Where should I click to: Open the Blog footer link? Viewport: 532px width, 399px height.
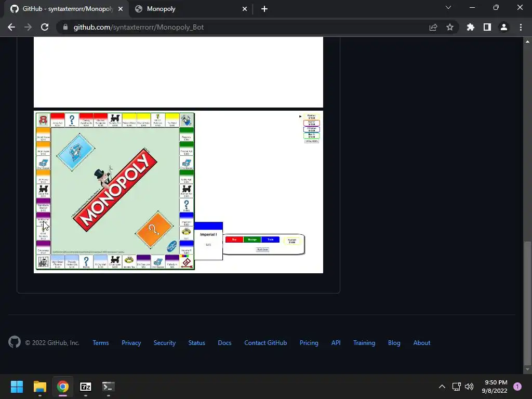tap(394, 343)
